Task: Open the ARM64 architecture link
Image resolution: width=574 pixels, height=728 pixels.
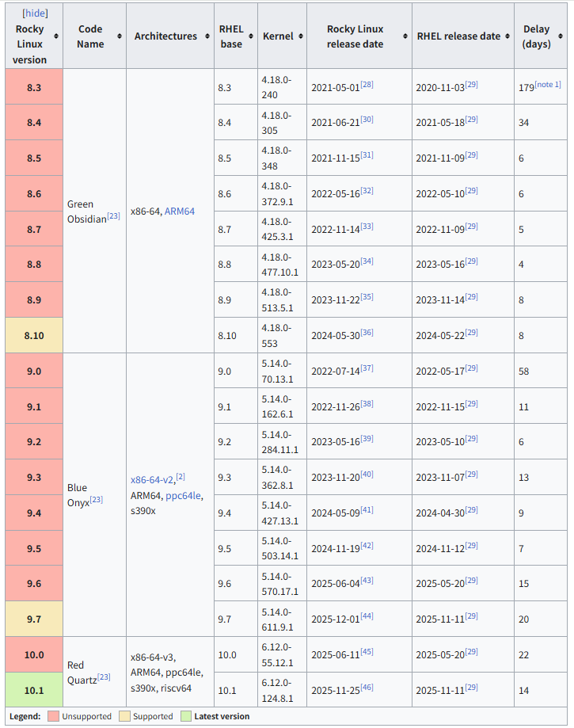Action: click(180, 211)
